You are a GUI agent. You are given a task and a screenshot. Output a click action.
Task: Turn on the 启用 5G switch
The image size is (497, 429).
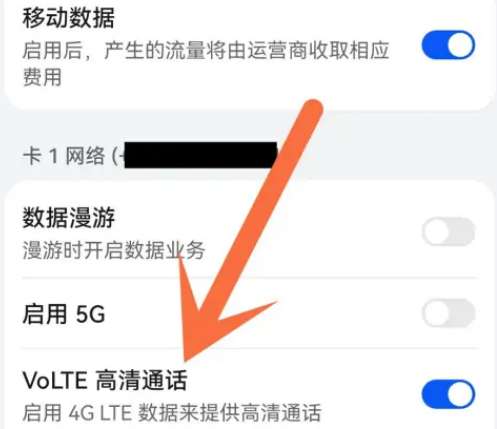pyautogui.click(x=448, y=313)
